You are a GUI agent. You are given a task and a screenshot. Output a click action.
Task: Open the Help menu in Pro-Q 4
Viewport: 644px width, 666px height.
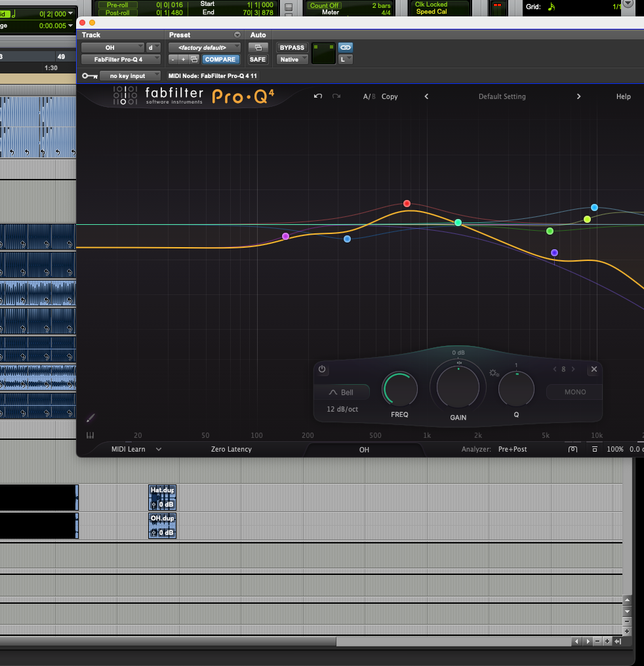click(623, 96)
